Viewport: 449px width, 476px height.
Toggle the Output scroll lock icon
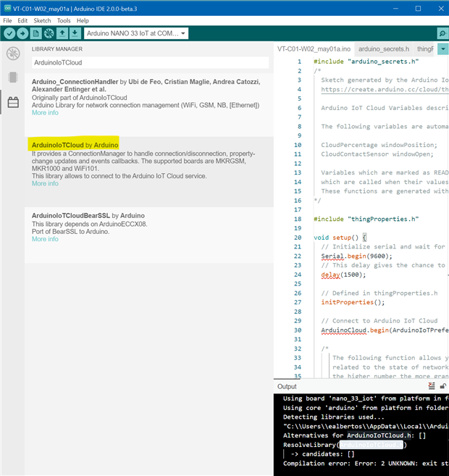click(x=442, y=387)
